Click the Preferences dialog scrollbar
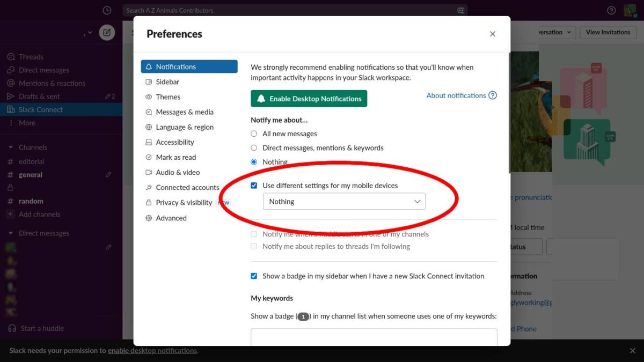The width and height of the screenshot is (644, 362). [x=508, y=113]
